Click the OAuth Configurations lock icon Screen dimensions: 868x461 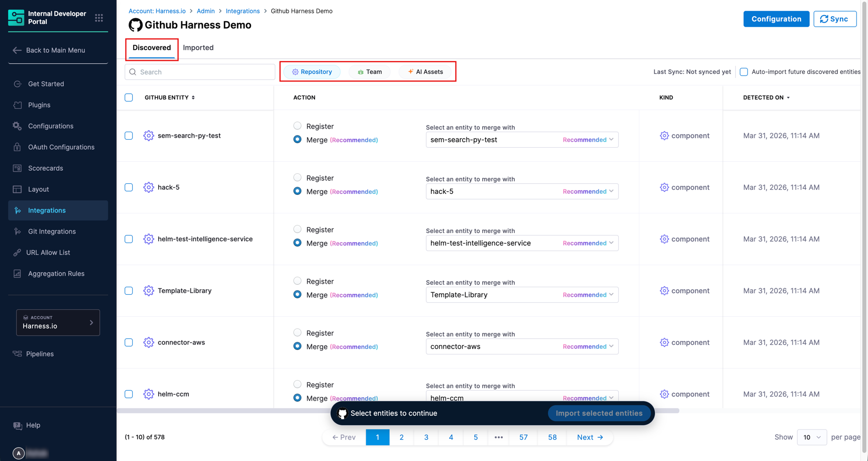[x=18, y=147]
